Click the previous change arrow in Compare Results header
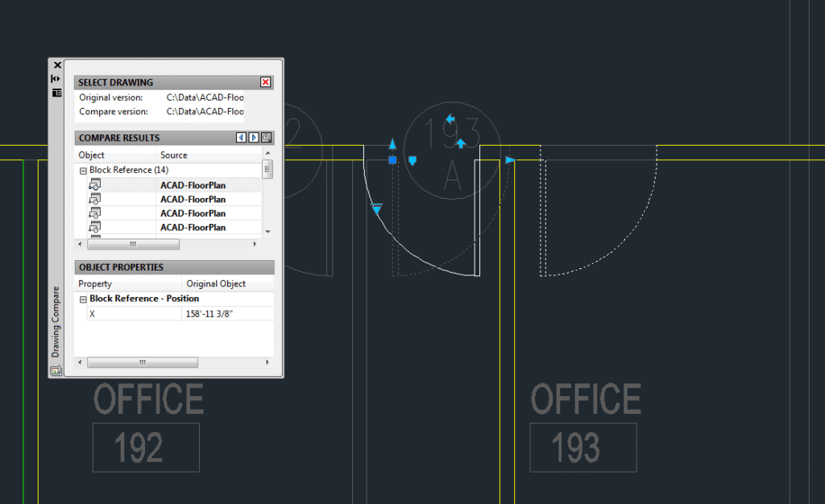 (241, 137)
